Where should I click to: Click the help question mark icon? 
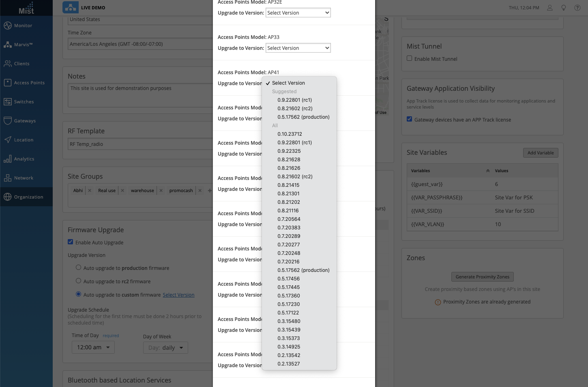click(x=577, y=8)
